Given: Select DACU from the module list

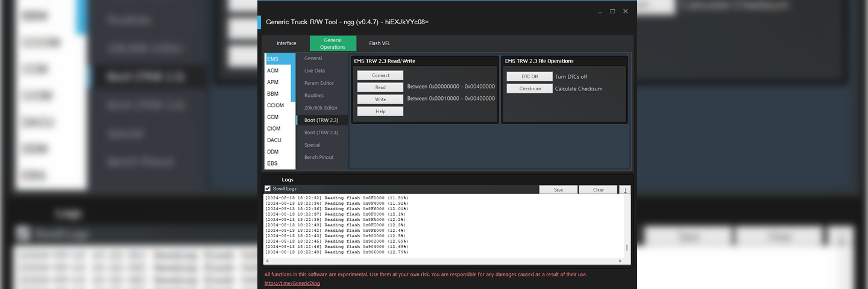Looking at the screenshot, I should coord(274,140).
